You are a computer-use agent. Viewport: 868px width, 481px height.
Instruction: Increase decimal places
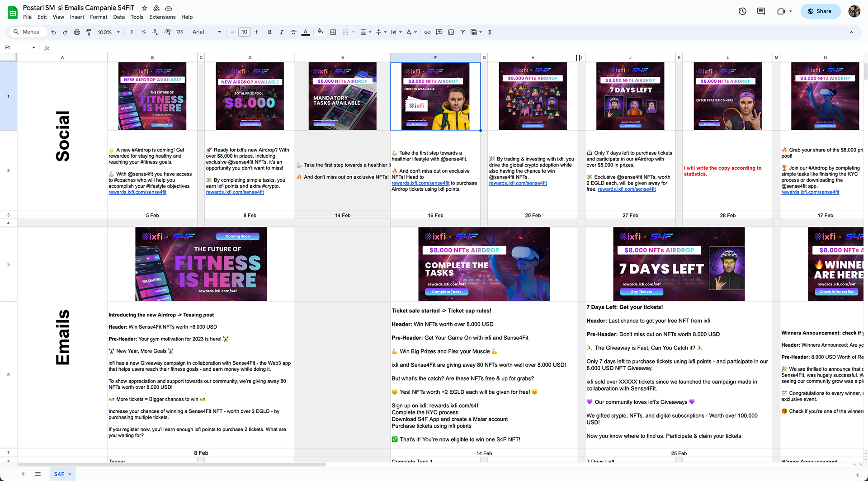point(167,32)
